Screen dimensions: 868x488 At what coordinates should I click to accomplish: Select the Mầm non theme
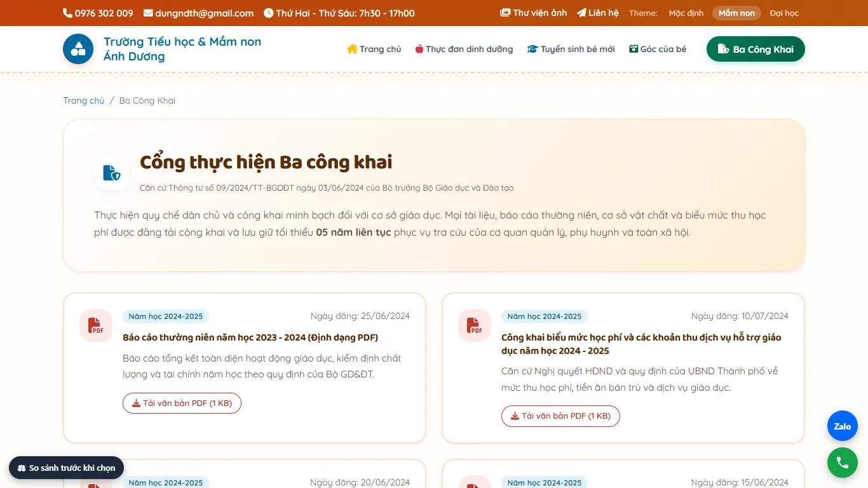tap(736, 13)
